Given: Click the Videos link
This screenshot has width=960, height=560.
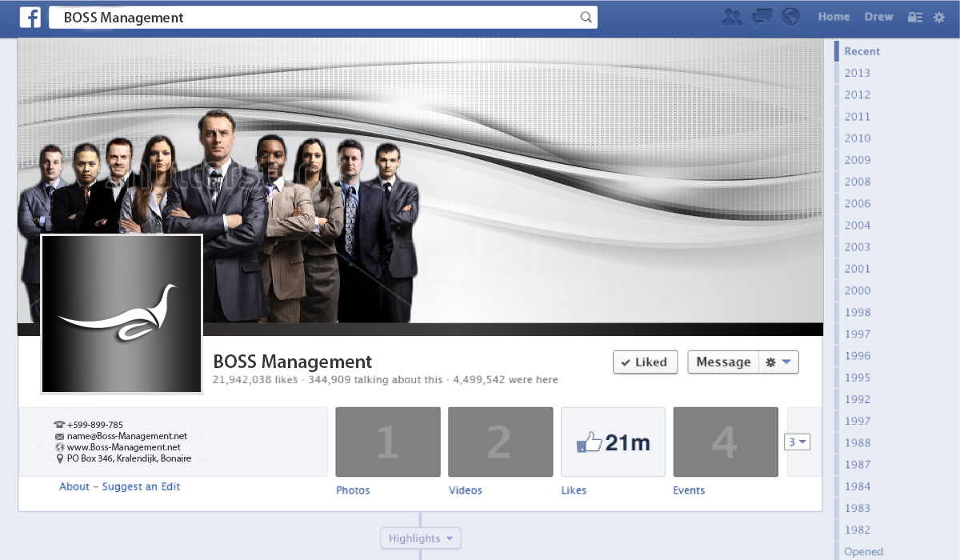Looking at the screenshot, I should (466, 490).
